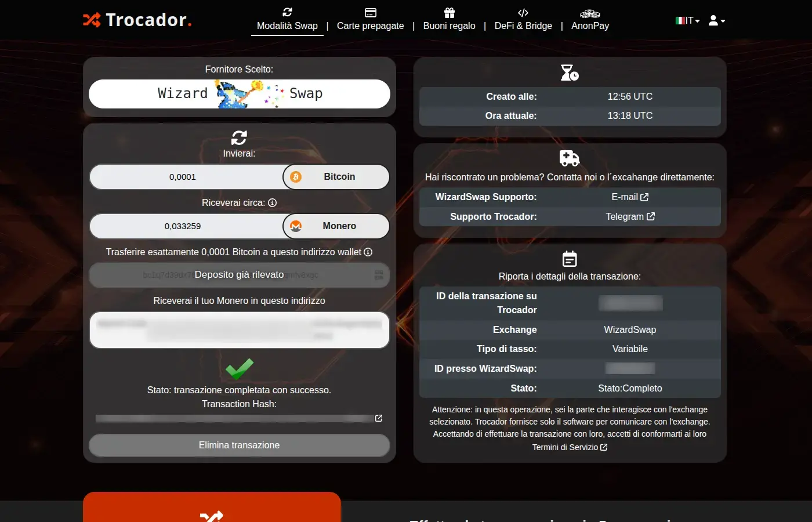
Task: Open the WizardSwap E-mail support link
Action: click(x=630, y=197)
